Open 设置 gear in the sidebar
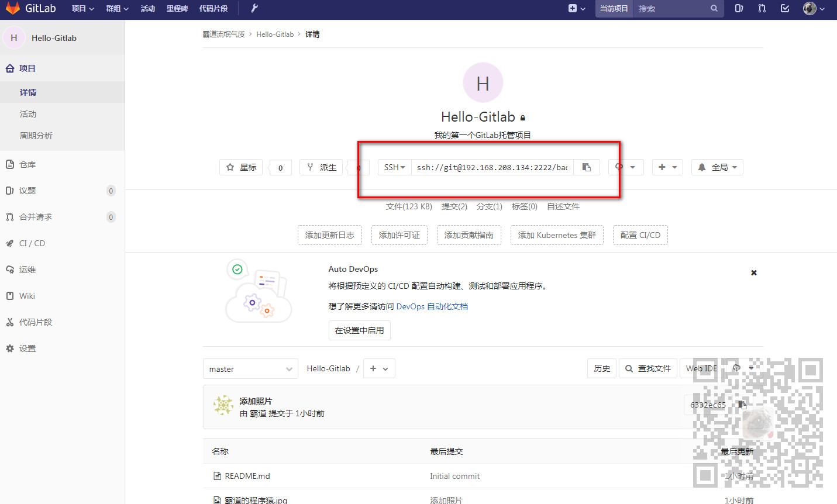837x504 pixels. click(x=62, y=348)
